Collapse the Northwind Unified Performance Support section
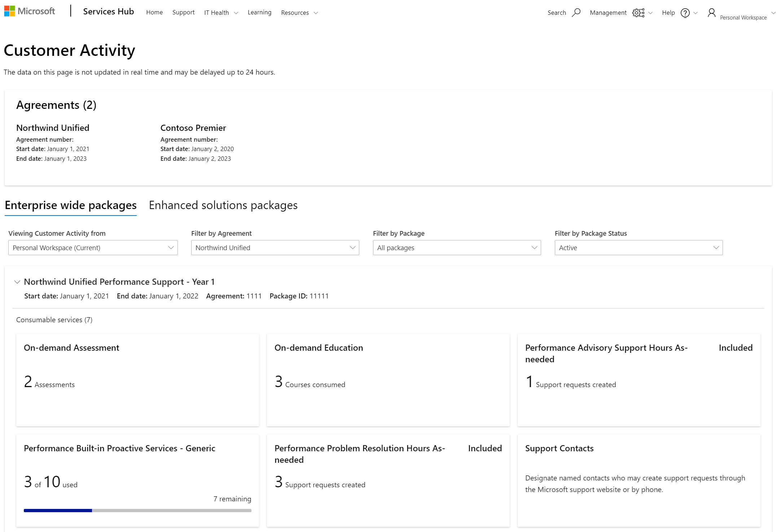This screenshot has height=532, width=781. [17, 282]
